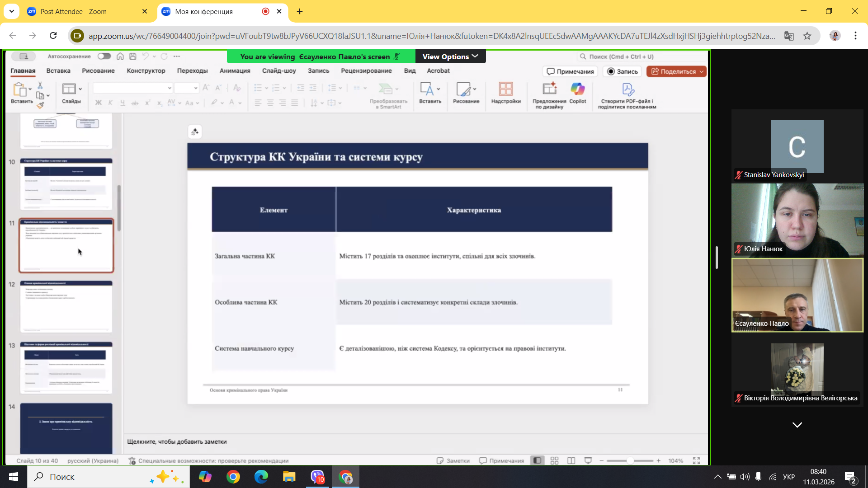The height and width of the screenshot is (488, 868).
Task: Click the zoom slider in status bar
Action: click(x=630, y=460)
